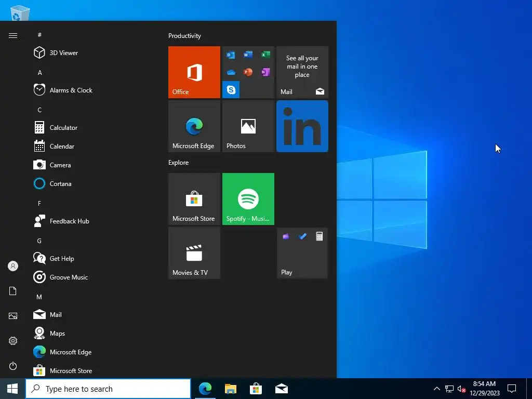532x399 pixels.
Task: Open the Mail live tile
Action: point(302,72)
